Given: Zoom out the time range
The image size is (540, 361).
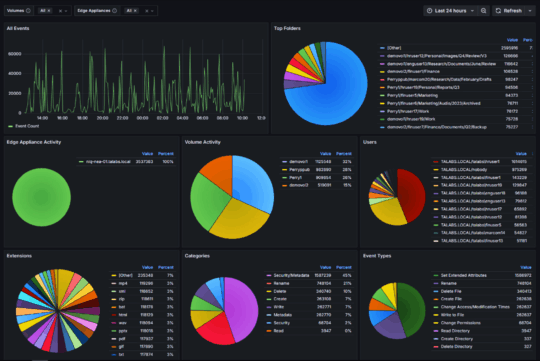Looking at the screenshot, I should pyautogui.click(x=484, y=11).
